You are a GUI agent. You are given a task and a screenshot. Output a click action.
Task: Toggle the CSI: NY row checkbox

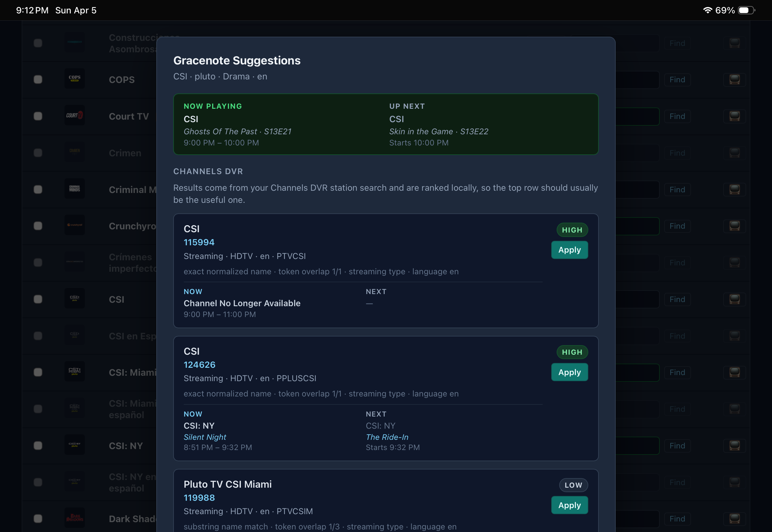[x=38, y=446]
